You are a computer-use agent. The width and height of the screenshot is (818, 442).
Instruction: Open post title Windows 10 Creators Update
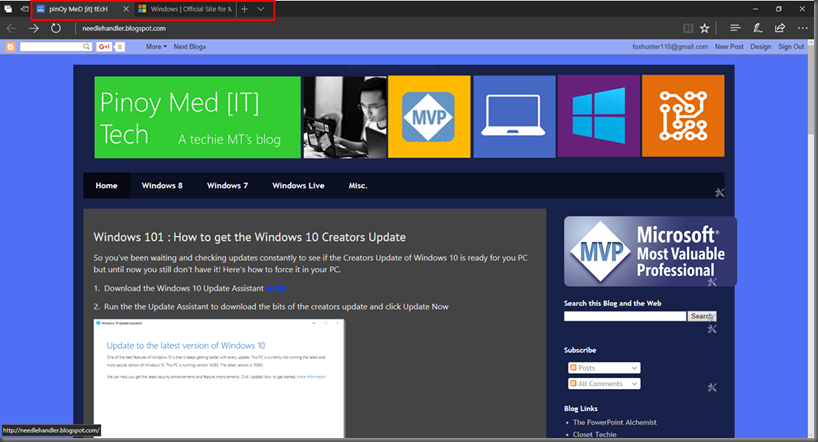(249, 237)
